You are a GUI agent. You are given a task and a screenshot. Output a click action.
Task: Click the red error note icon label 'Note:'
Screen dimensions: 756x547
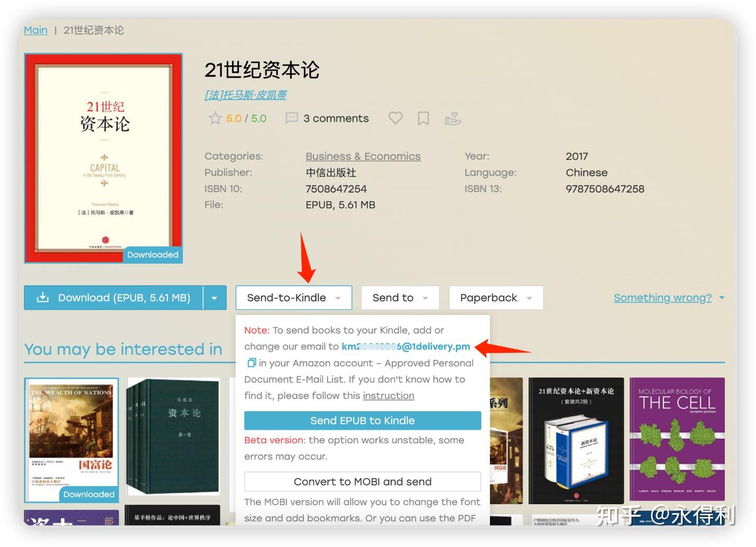pos(256,330)
